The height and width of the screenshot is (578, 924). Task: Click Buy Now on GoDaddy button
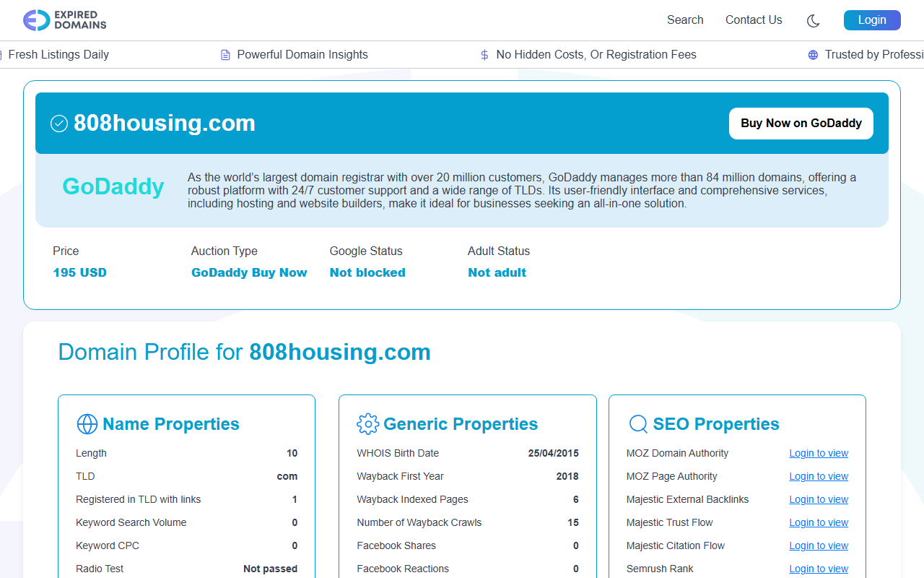(801, 124)
